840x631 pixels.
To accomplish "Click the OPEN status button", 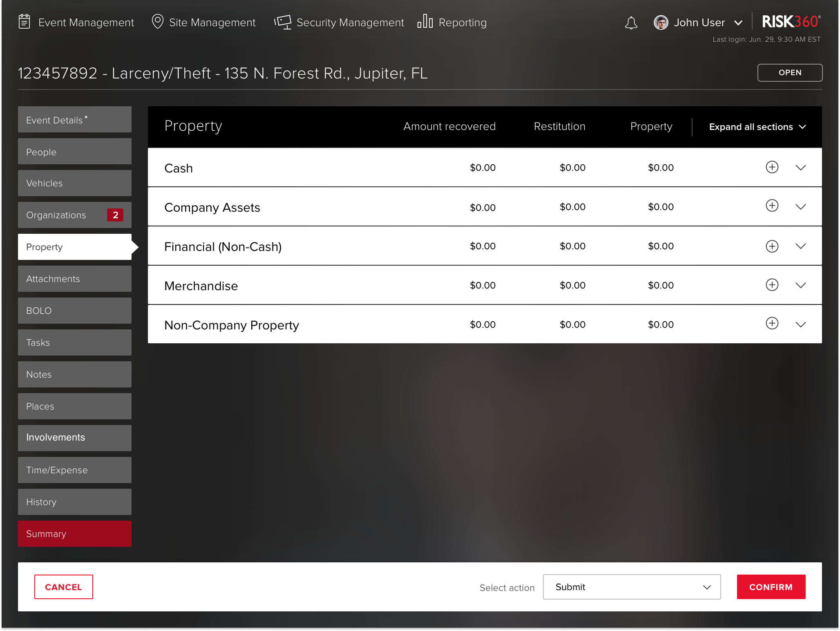I will pyautogui.click(x=789, y=73).
